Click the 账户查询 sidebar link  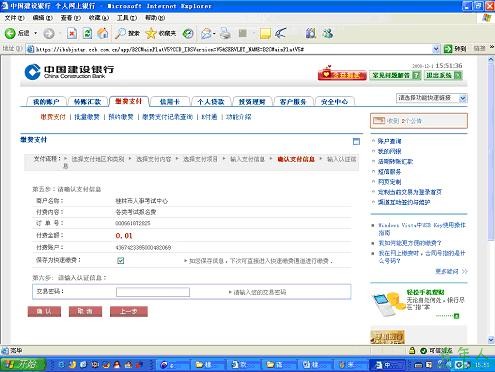tap(389, 141)
